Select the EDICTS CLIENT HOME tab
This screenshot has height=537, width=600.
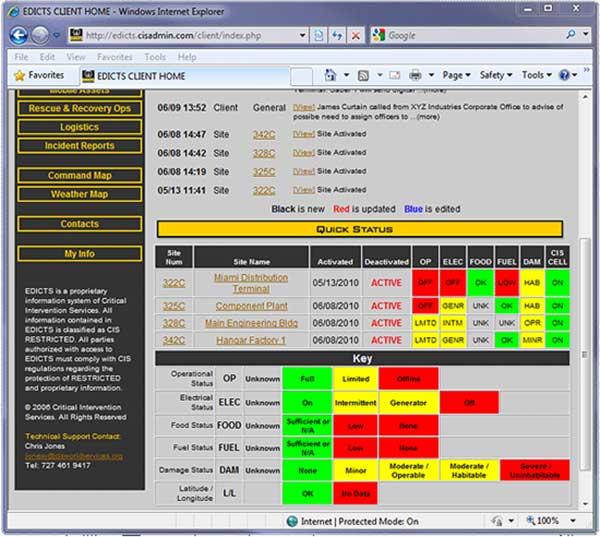point(134,75)
